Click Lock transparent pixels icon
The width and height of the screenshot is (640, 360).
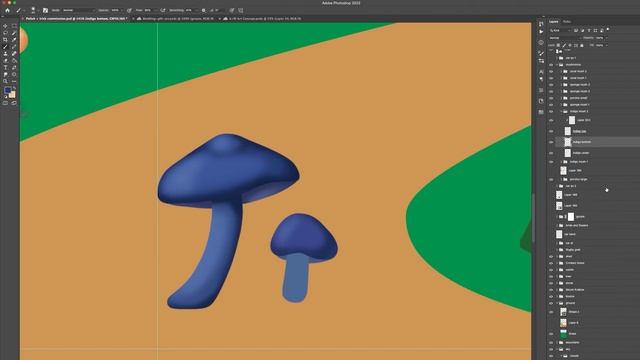click(x=558, y=45)
